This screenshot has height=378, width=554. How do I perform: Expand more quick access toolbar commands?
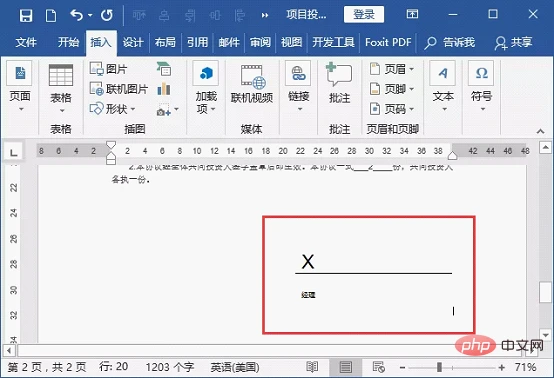[265, 15]
